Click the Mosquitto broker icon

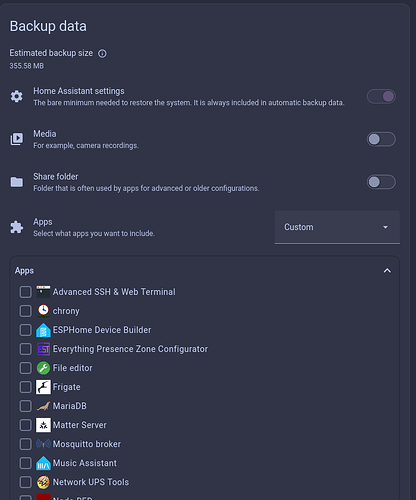click(x=43, y=444)
